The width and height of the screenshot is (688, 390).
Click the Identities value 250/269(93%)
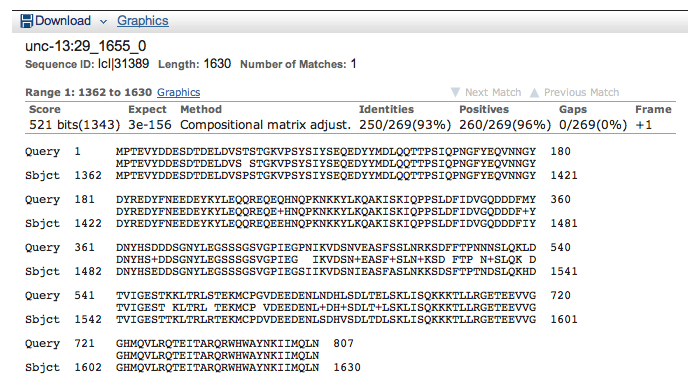pos(405,125)
